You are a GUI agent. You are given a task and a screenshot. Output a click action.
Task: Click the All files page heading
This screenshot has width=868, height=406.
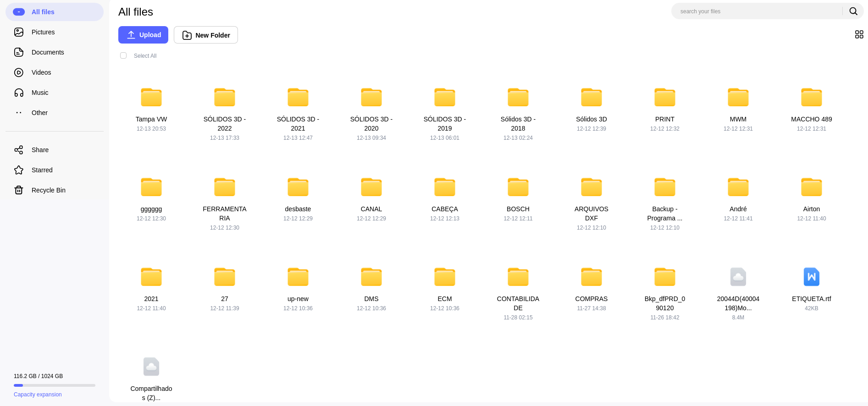pyautogui.click(x=136, y=12)
